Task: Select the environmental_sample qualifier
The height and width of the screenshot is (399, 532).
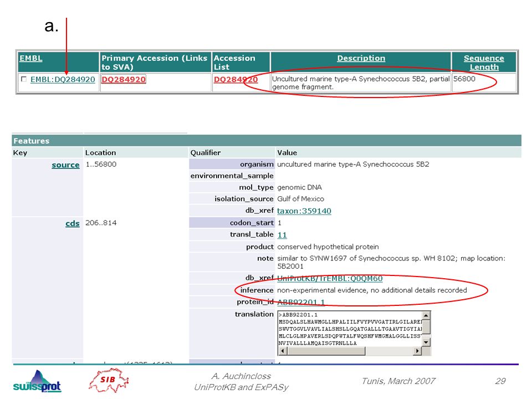Action: (x=232, y=176)
